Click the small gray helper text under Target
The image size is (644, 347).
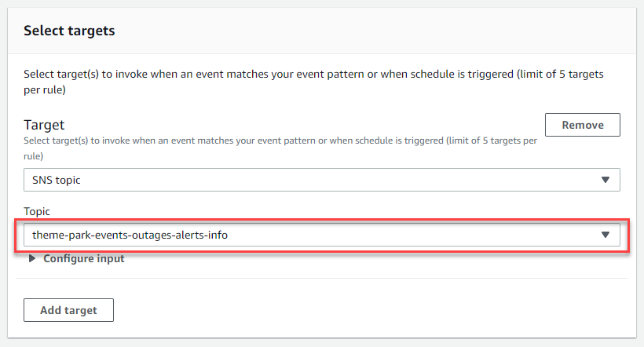(x=280, y=148)
